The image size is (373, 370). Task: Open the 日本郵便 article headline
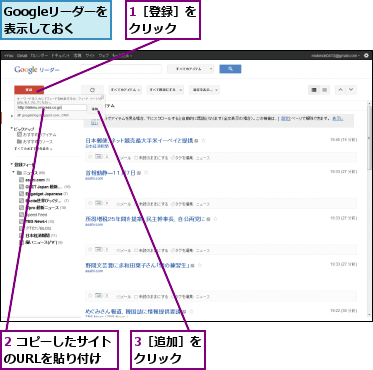139,141
